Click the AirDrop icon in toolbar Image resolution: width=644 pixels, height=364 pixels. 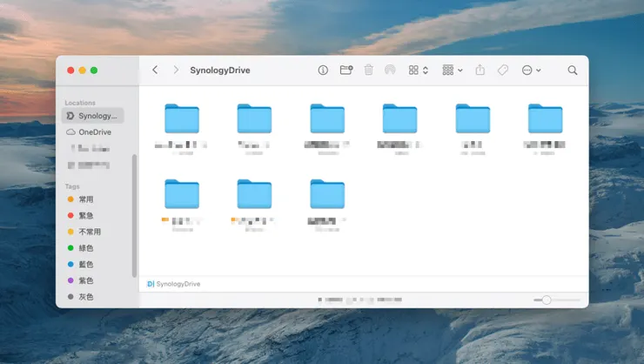tap(390, 71)
